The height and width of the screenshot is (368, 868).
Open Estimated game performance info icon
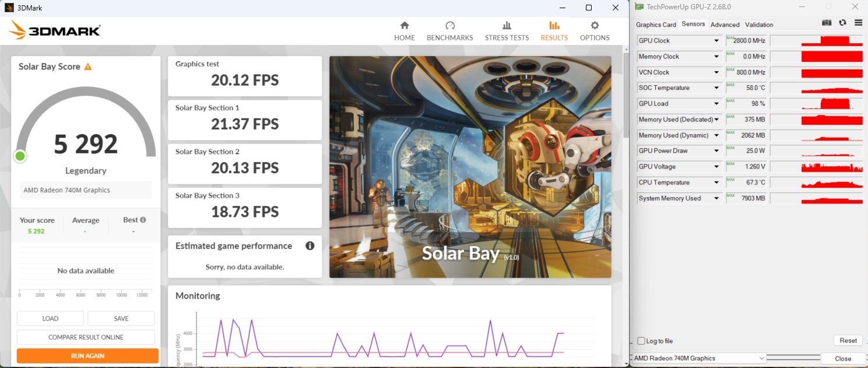click(x=310, y=246)
